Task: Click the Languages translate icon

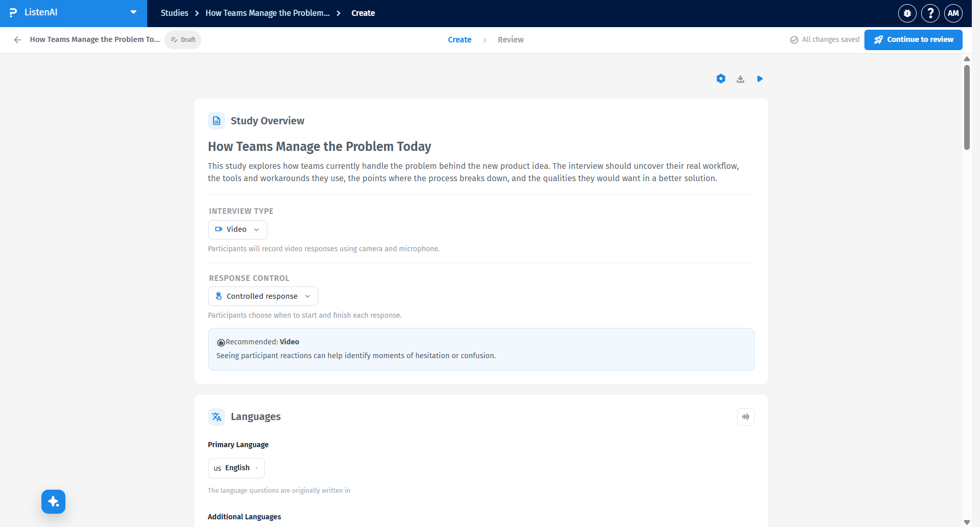Action: (216, 417)
